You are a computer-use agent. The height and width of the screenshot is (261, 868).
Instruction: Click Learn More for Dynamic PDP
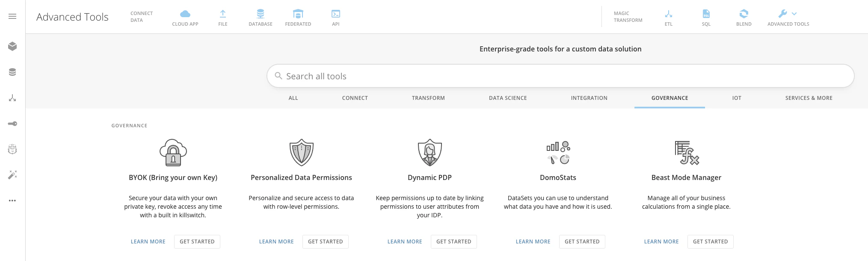click(x=405, y=242)
